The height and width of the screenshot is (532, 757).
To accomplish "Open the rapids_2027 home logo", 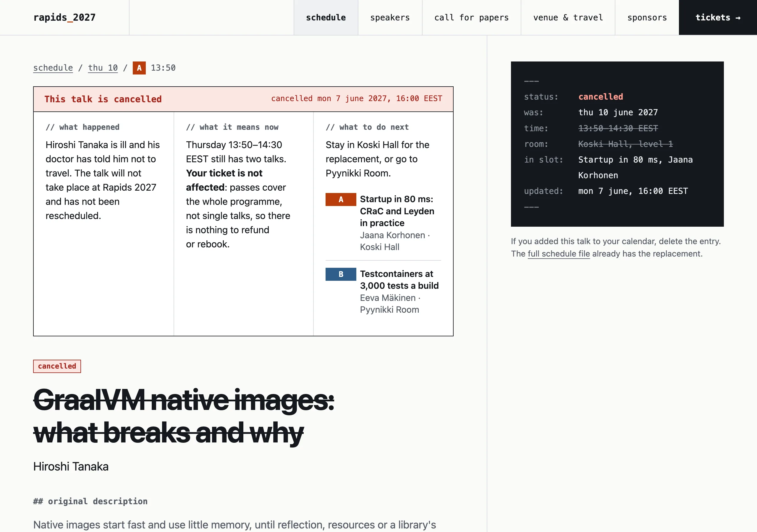I will [64, 17].
